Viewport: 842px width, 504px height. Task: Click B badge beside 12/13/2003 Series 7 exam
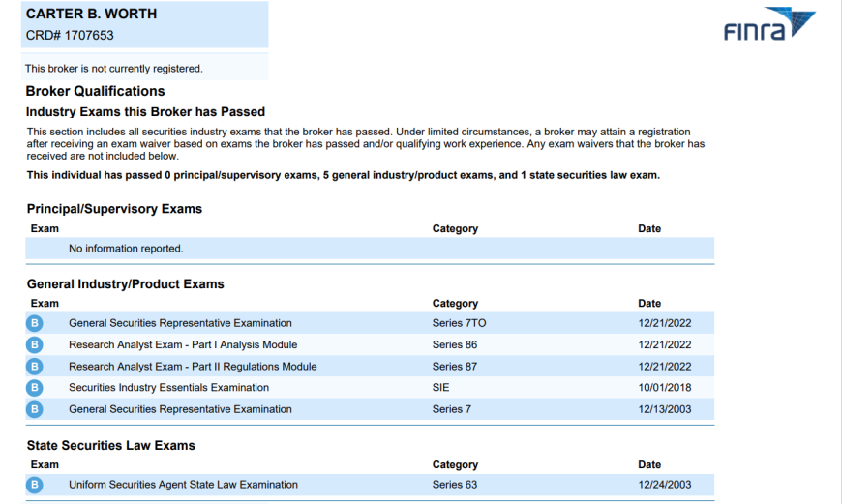click(x=35, y=409)
